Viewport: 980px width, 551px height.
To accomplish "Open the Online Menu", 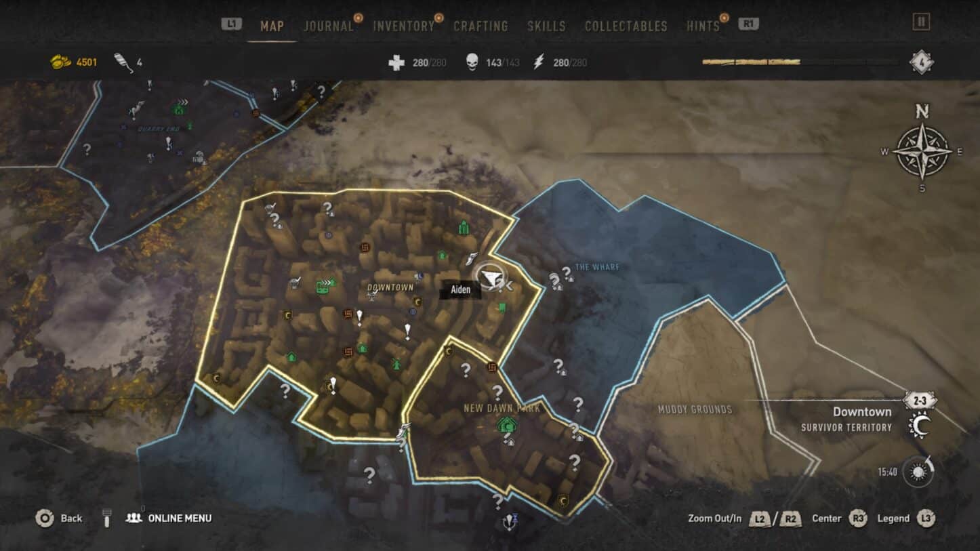I will [x=169, y=518].
